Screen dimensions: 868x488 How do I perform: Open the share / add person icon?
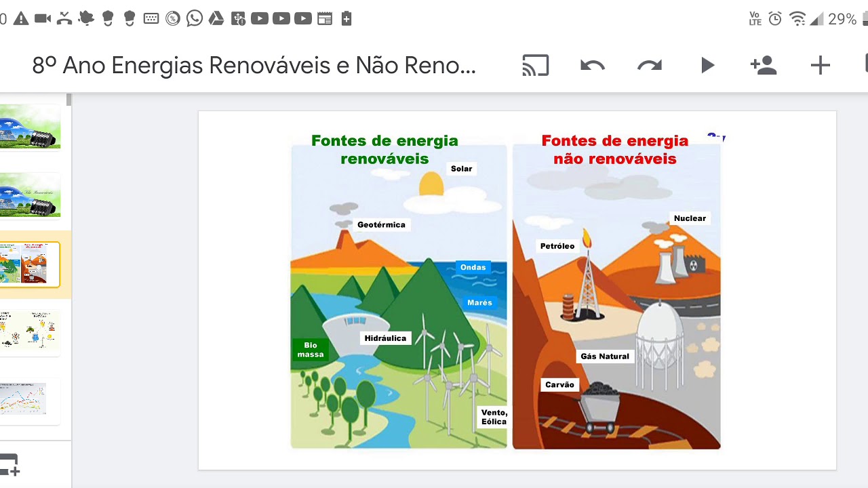tap(764, 65)
